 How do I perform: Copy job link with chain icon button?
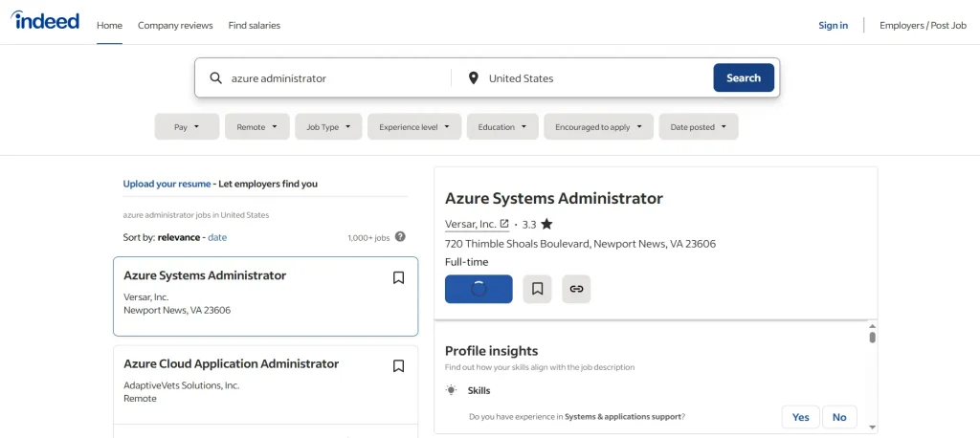576,289
